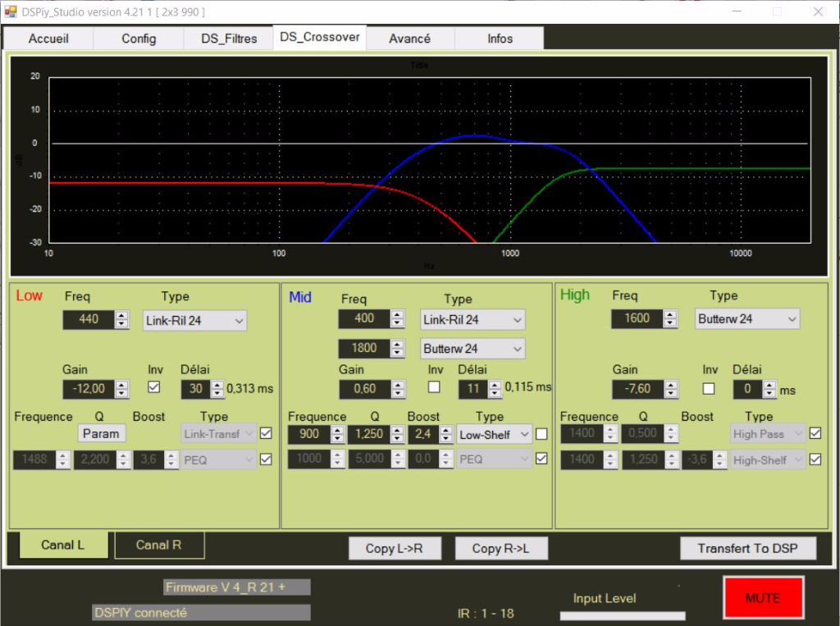Increase Mid 1800 frequency with up arrow
Viewport: 840px width, 626px height.
pos(398,344)
